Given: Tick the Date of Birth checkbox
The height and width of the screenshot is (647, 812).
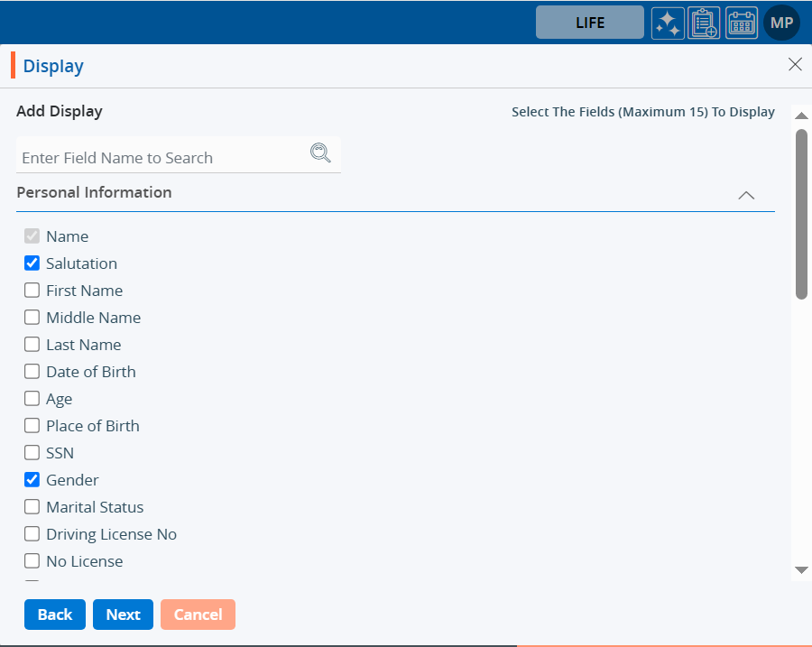Looking at the screenshot, I should pos(32,372).
